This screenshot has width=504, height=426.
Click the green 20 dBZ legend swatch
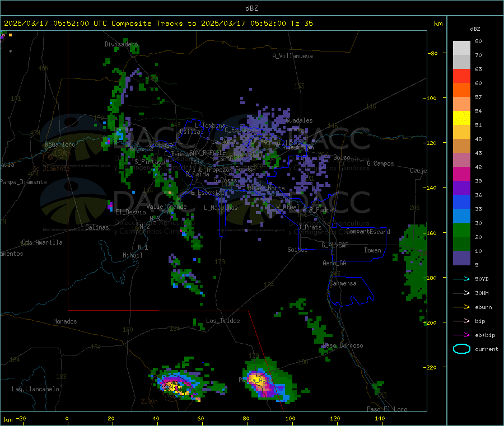pyautogui.click(x=461, y=230)
